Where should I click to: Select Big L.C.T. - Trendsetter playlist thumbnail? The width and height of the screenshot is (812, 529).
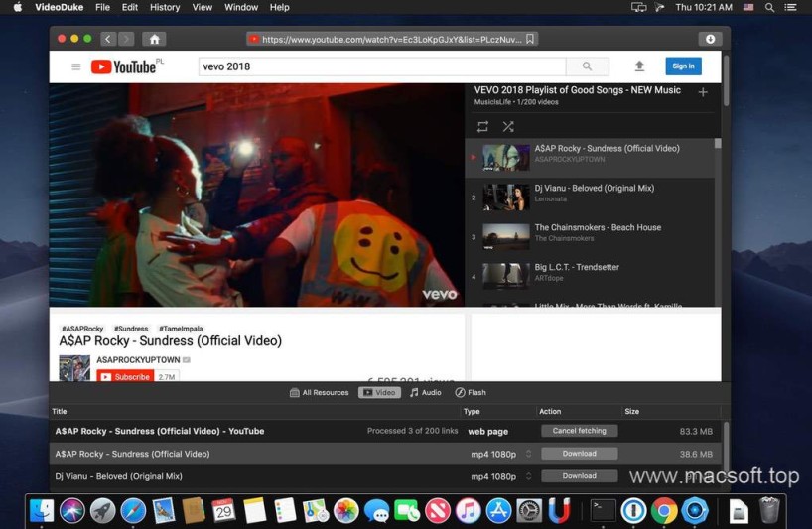click(505, 275)
